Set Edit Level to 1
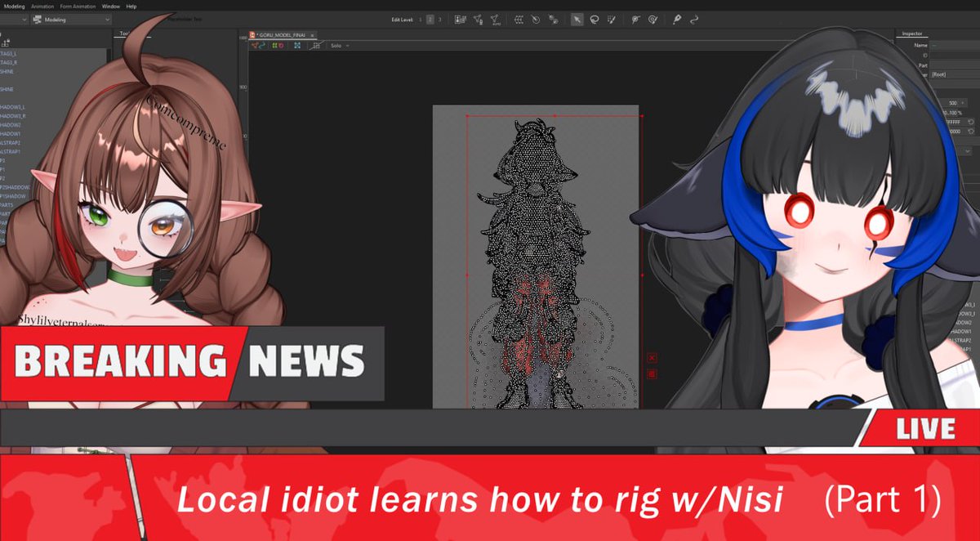980x541 pixels. (421, 20)
